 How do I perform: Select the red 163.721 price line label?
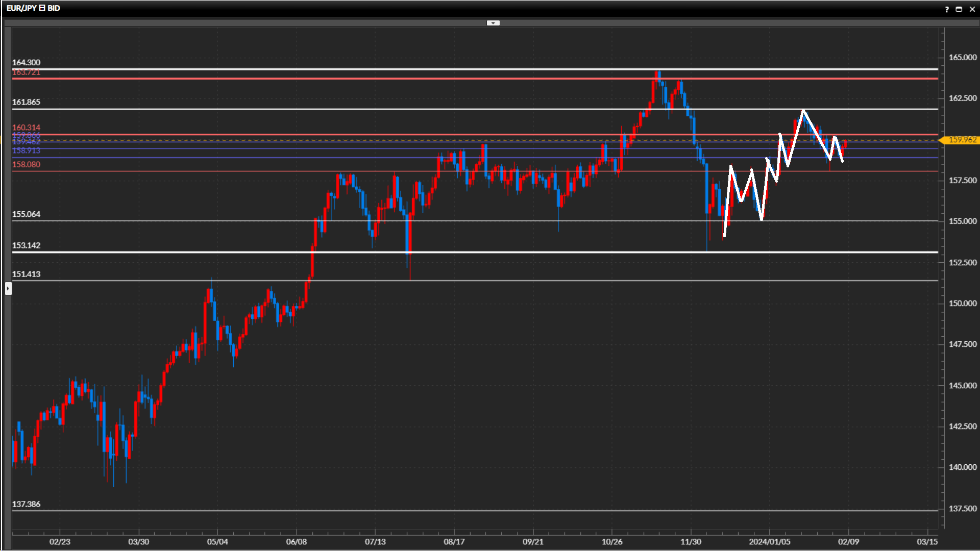26,72
